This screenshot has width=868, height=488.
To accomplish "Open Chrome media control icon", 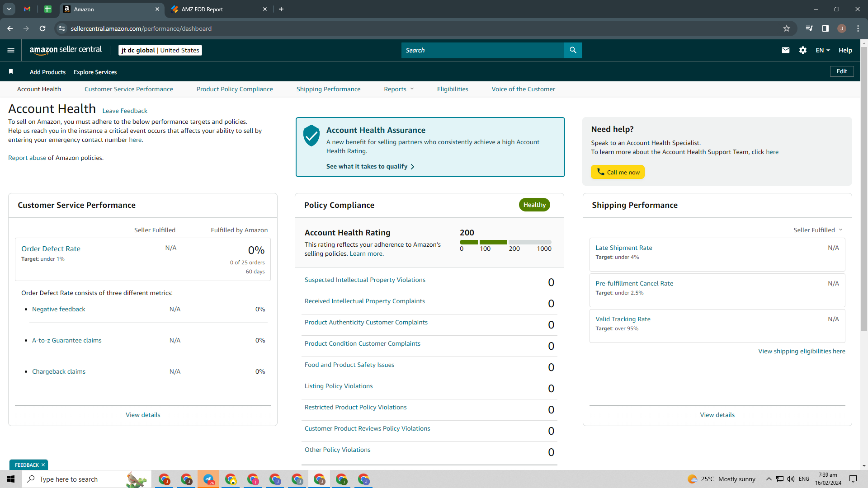I will click(809, 28).
